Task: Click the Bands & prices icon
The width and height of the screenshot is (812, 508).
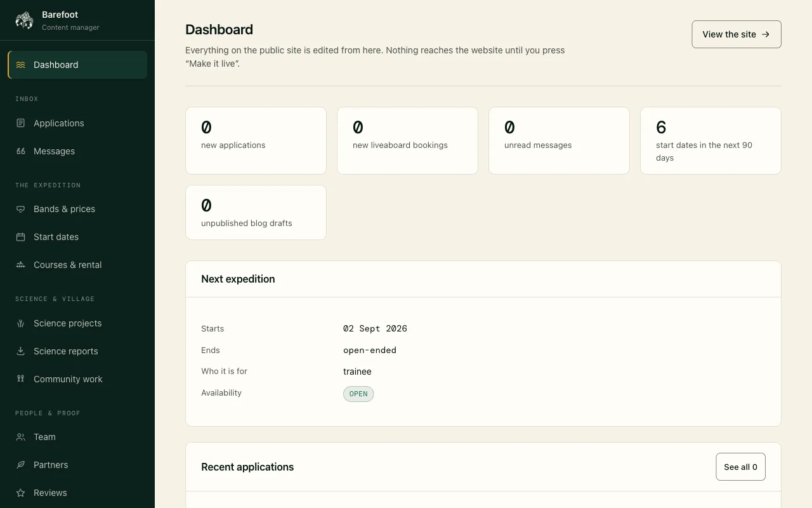Action: (21, 209)
